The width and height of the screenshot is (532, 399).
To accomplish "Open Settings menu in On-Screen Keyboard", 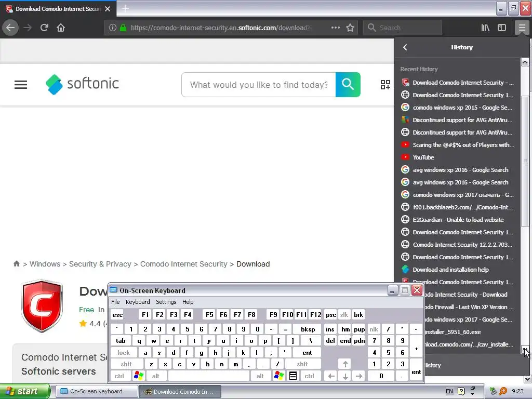I will coord(166,302).
